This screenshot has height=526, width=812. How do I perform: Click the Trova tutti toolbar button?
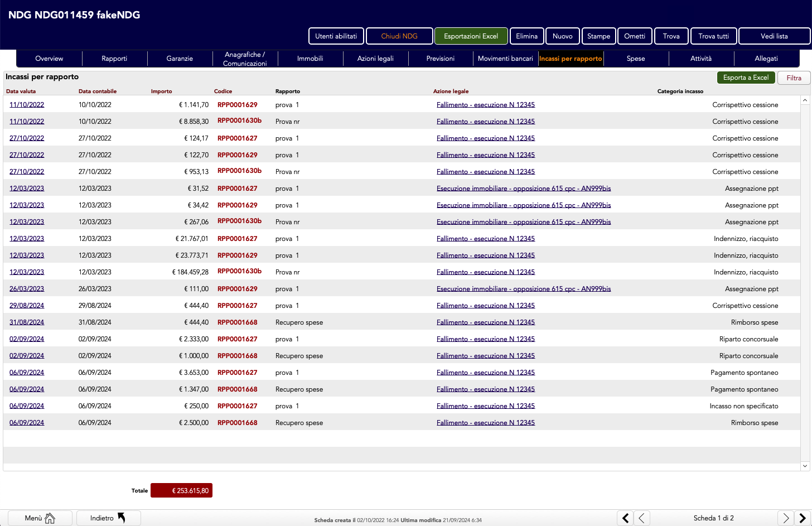tap(713, 36)
